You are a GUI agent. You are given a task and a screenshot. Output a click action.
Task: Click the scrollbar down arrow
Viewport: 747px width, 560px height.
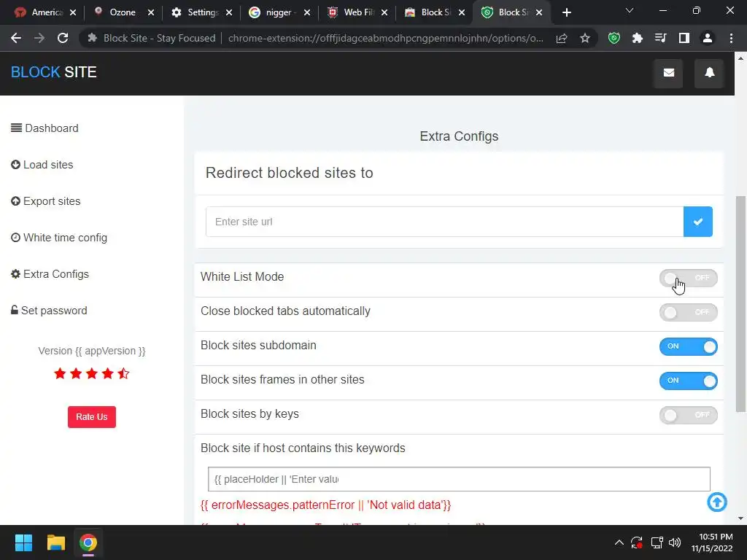pyautogui.click(x=740, y=518)
